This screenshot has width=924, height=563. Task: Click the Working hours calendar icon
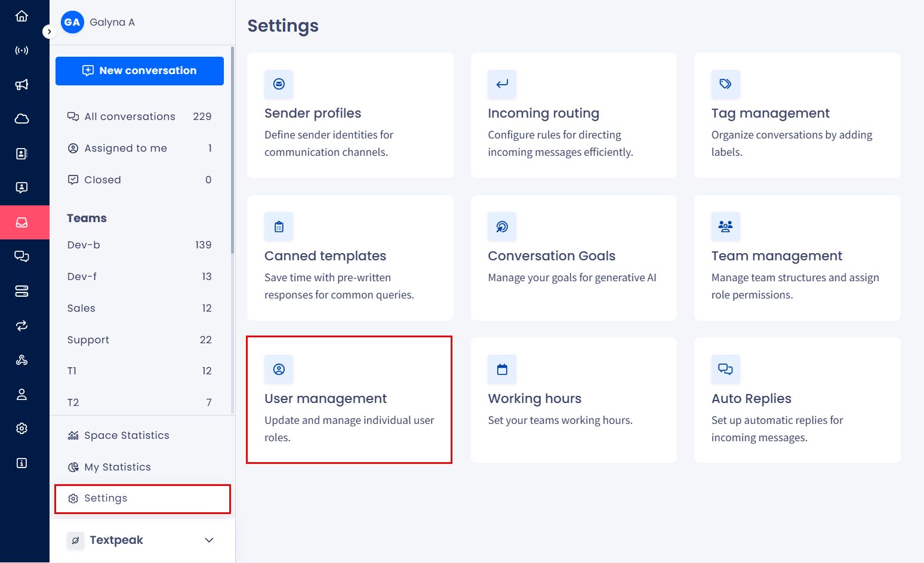point(502,370)
